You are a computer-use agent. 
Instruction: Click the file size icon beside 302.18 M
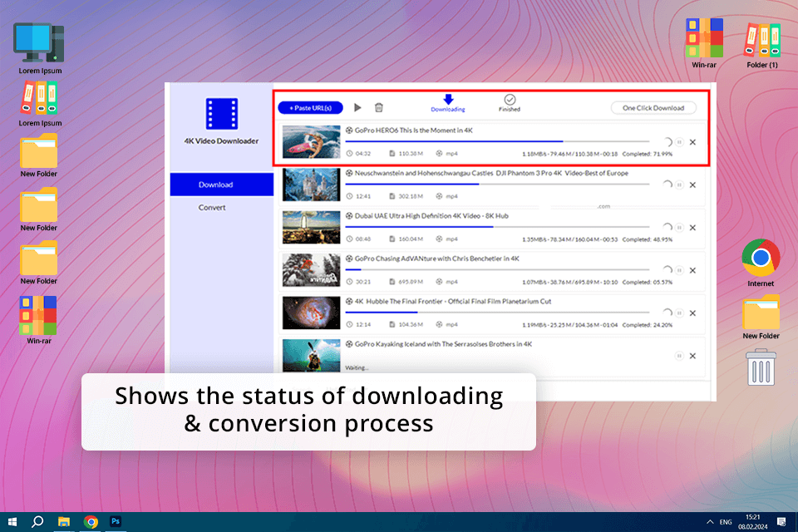click(x=392, y=196)
